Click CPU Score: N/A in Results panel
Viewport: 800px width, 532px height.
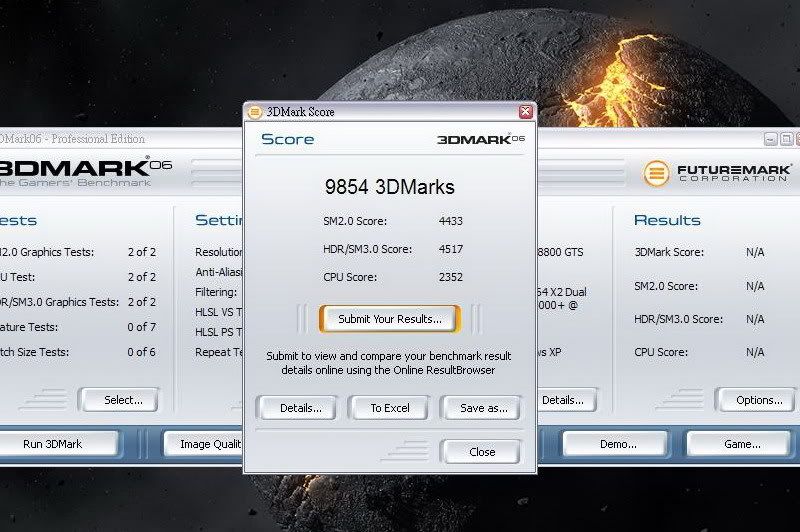pos(699,352)
